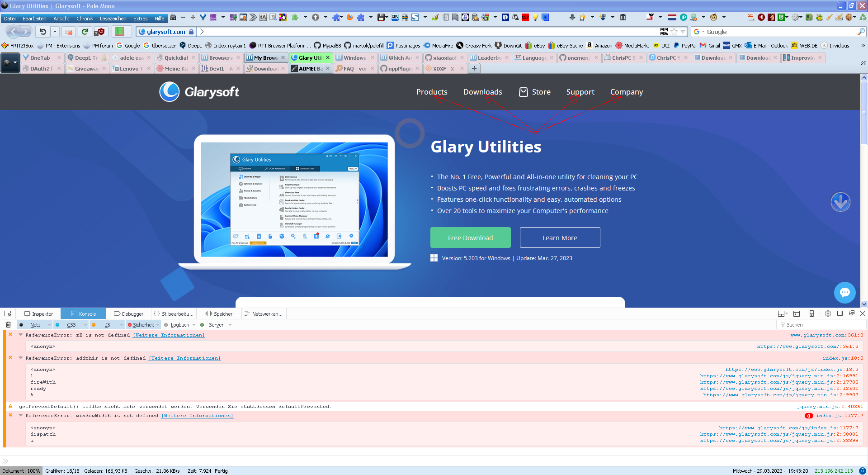Click the green IP toolbar icon
The width and height of the screenshot is (868, 475).
pos(684,17)
